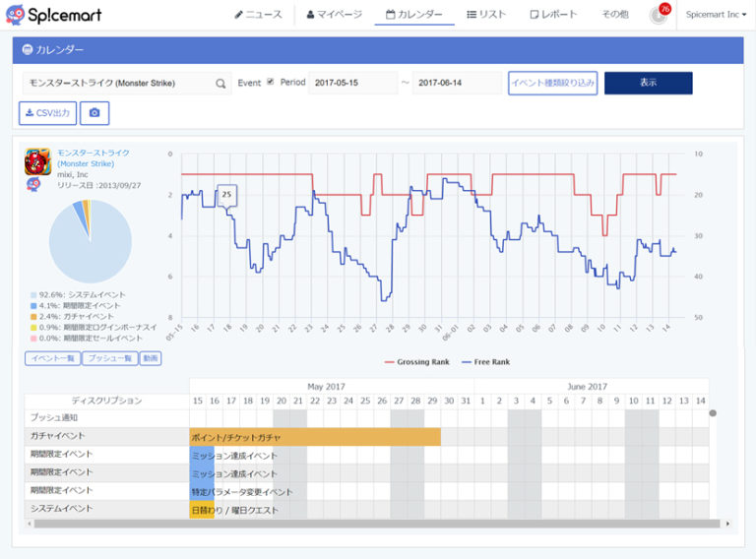Click the ポイント/チケットガチャ orange event bar
The width and height of the screenshot is (756, 559).
315,437
